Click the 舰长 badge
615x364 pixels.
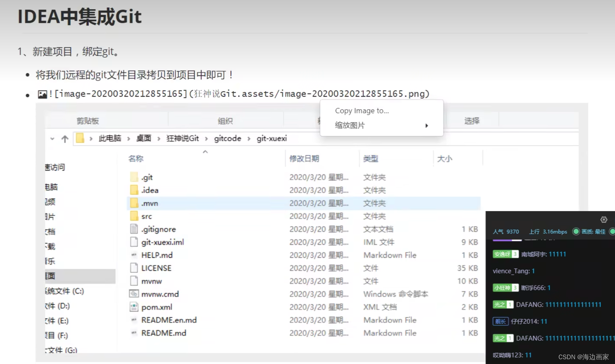(x=500, y=321)
